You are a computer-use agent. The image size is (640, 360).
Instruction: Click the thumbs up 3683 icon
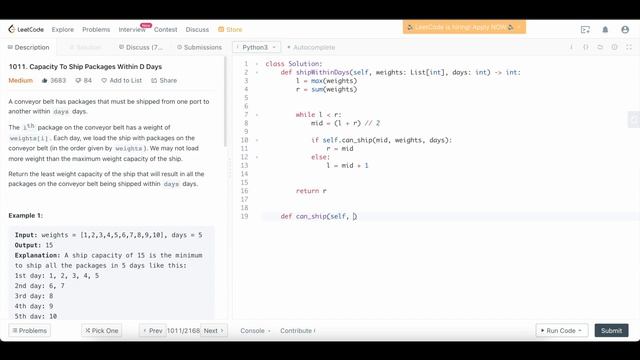[45, 80]
